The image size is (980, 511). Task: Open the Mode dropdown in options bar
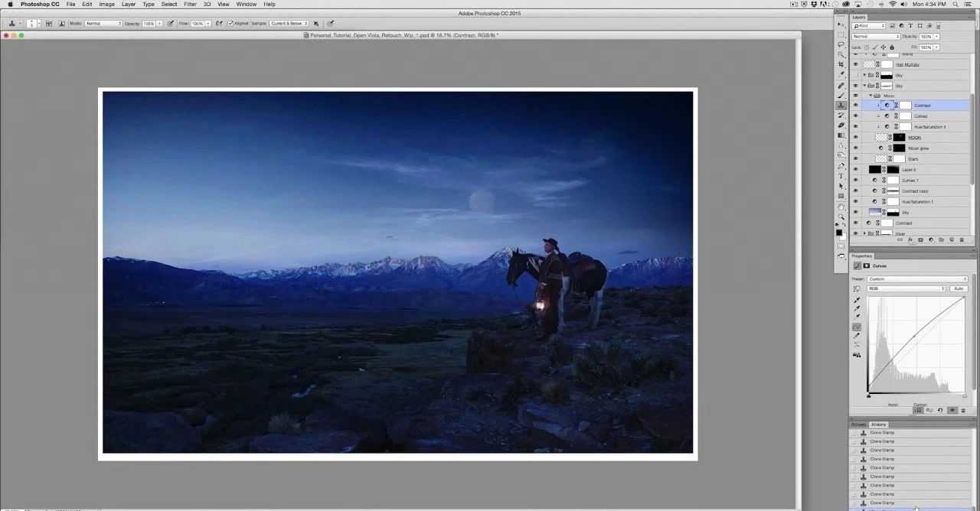click(103, 24)
